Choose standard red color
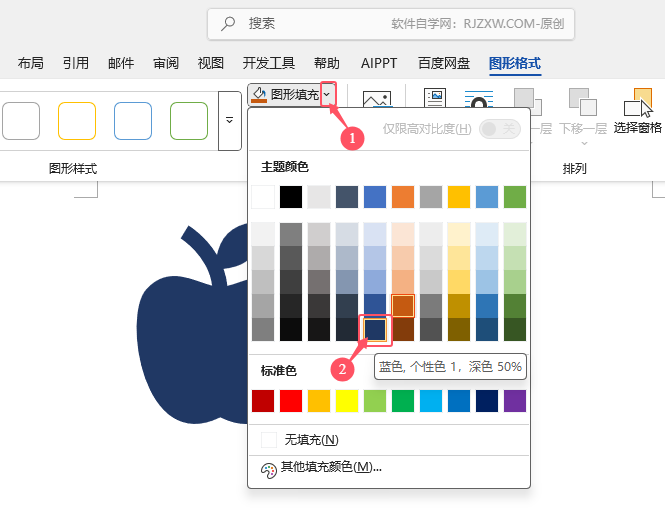665x532 pixels. pyautogui.click(x=291, y=401)
